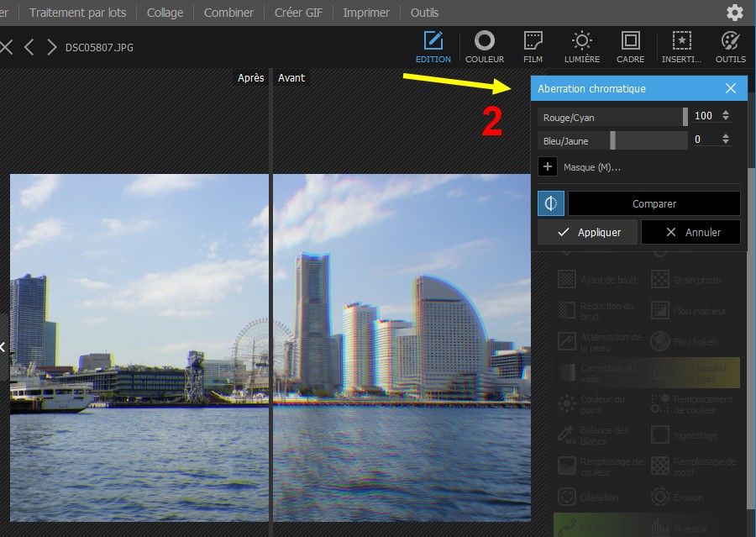756x537 pixels.
Task: Select the Couleur du point tool icon
Action: pos(566,404)
